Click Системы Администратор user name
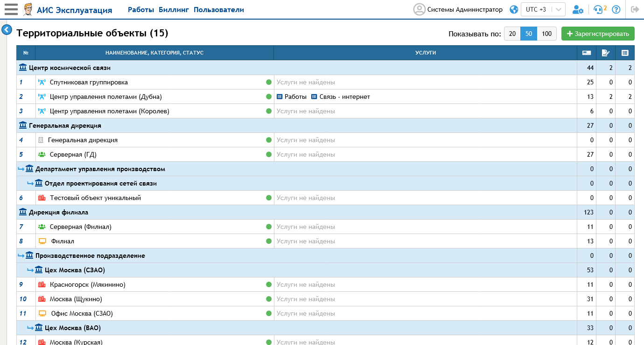 465,9
